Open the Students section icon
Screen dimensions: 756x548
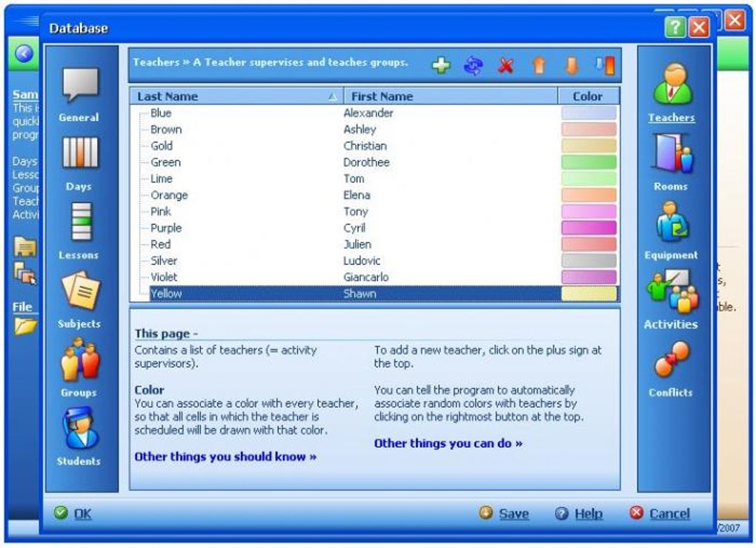80,429
